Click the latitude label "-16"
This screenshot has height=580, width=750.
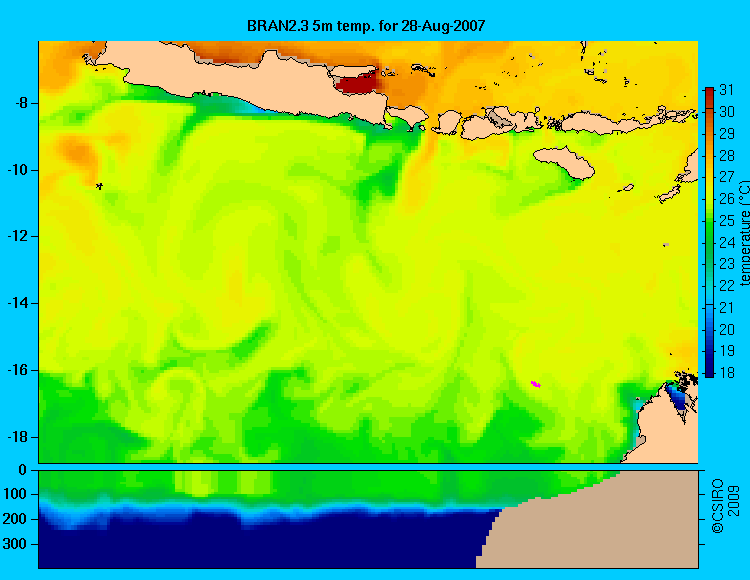point(17,371)
